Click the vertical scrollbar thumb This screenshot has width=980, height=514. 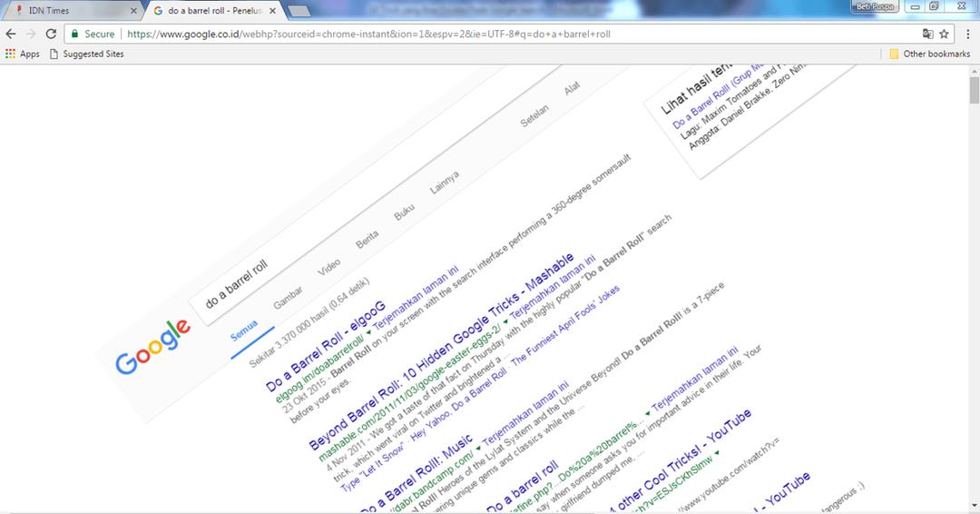[974, 89]
